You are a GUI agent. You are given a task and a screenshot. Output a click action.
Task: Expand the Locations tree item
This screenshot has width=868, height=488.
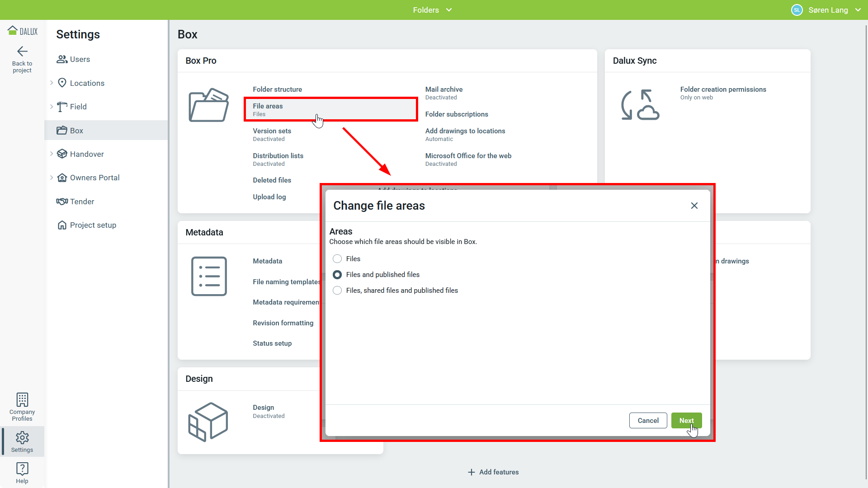52,83
